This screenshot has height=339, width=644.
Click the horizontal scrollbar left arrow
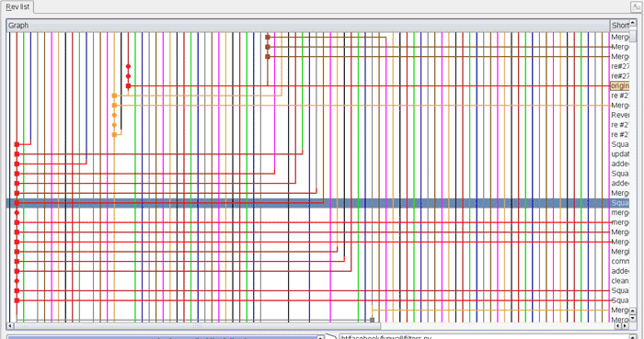pos(10,326)
